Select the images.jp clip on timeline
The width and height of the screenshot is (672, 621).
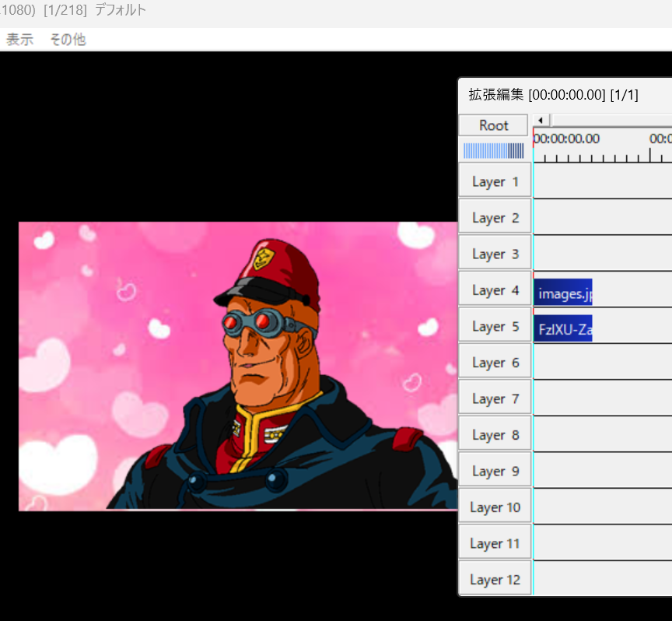tap(563, 294)
